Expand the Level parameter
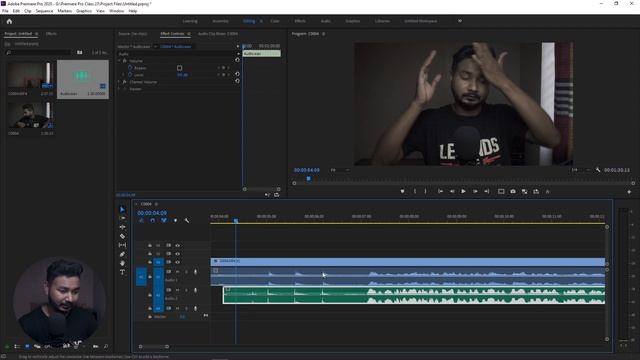The image size is (640, 360). point(124,75)
